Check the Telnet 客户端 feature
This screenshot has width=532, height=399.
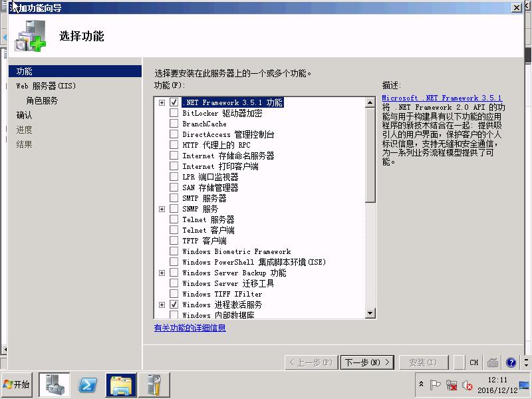174,230
